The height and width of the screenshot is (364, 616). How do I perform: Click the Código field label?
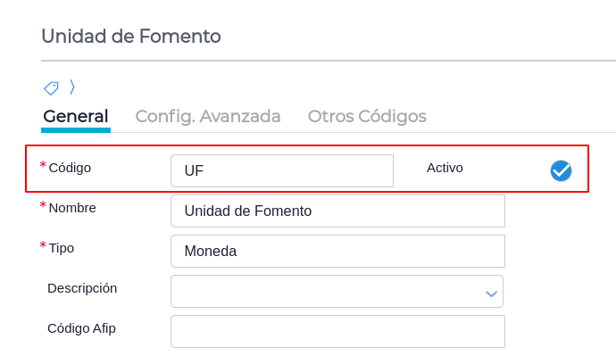click(x=70, y=167)
